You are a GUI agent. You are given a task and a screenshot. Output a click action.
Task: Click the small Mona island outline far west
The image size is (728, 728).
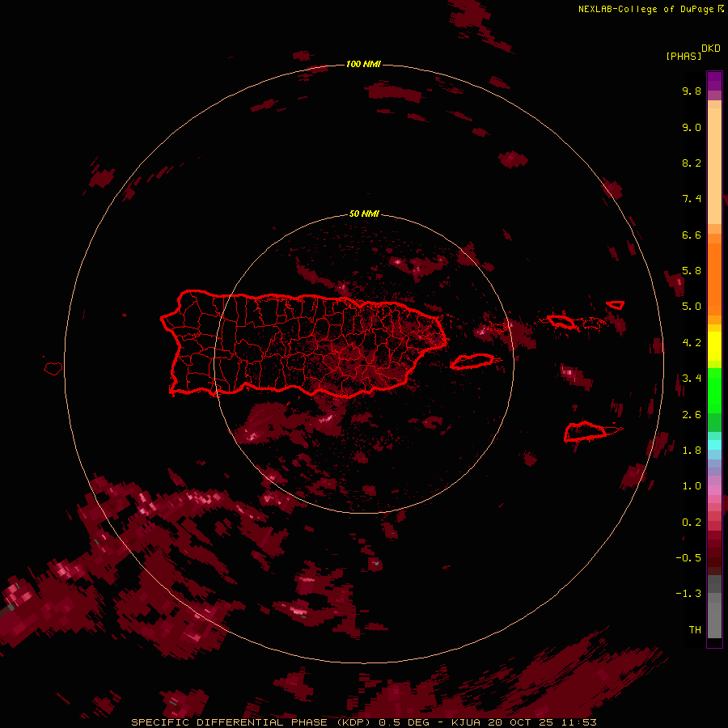click(53, 369)
